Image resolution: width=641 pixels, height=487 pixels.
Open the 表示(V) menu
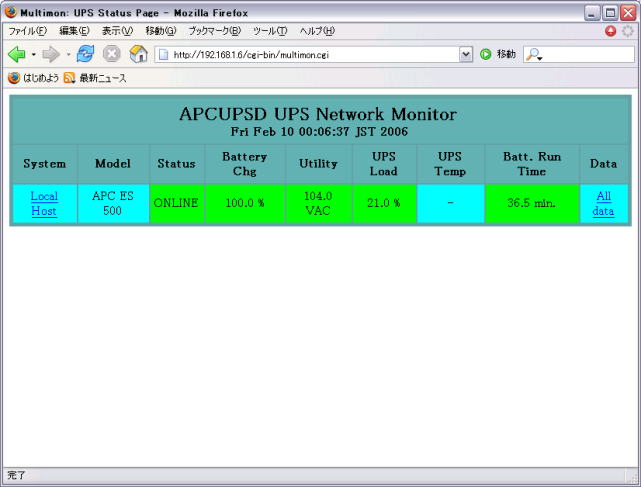tap(117, 31)
